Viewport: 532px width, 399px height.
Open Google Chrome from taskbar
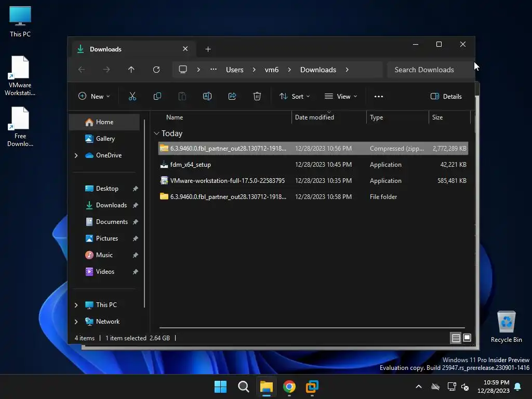(289, 387)
